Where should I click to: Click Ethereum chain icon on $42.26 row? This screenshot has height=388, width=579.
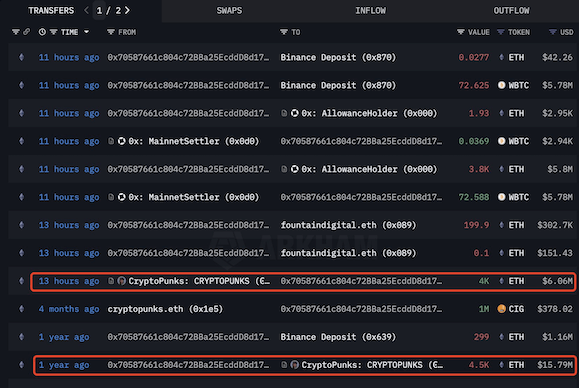click(x=21, y=57)
